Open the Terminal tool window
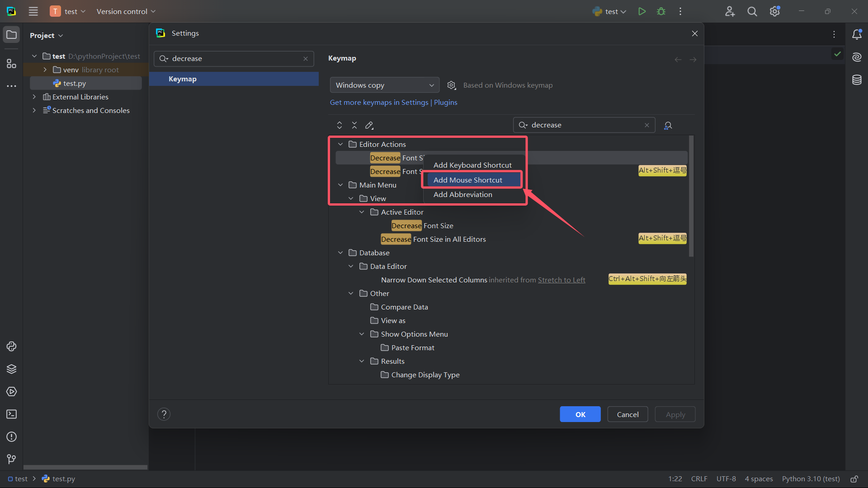Screen dimensions: 868x488 click(x=11, y=414)
